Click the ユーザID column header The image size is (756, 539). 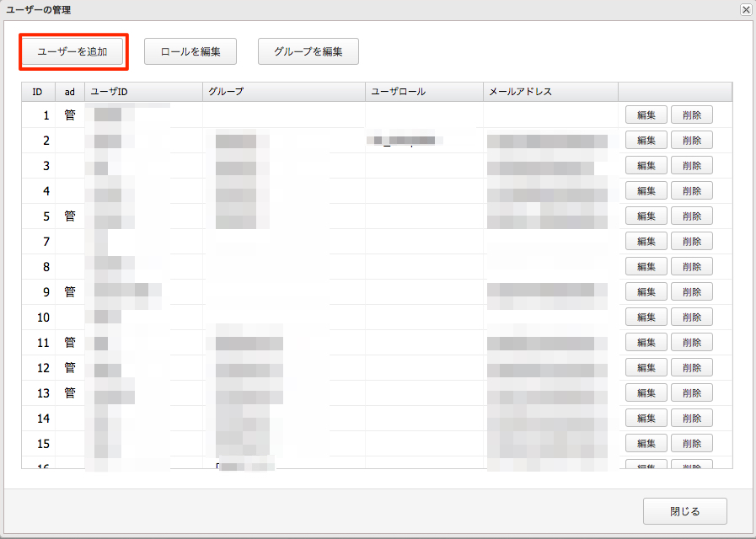click(x=143, y=92)
